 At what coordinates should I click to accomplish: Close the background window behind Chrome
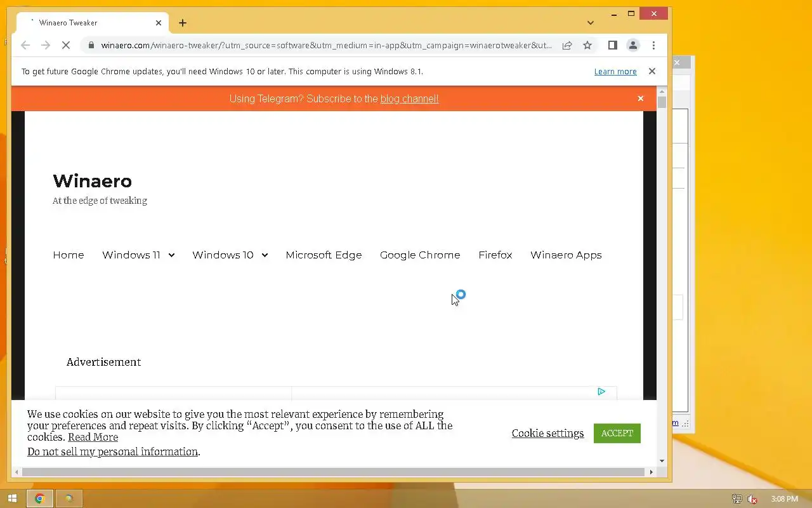click(677, 62)
